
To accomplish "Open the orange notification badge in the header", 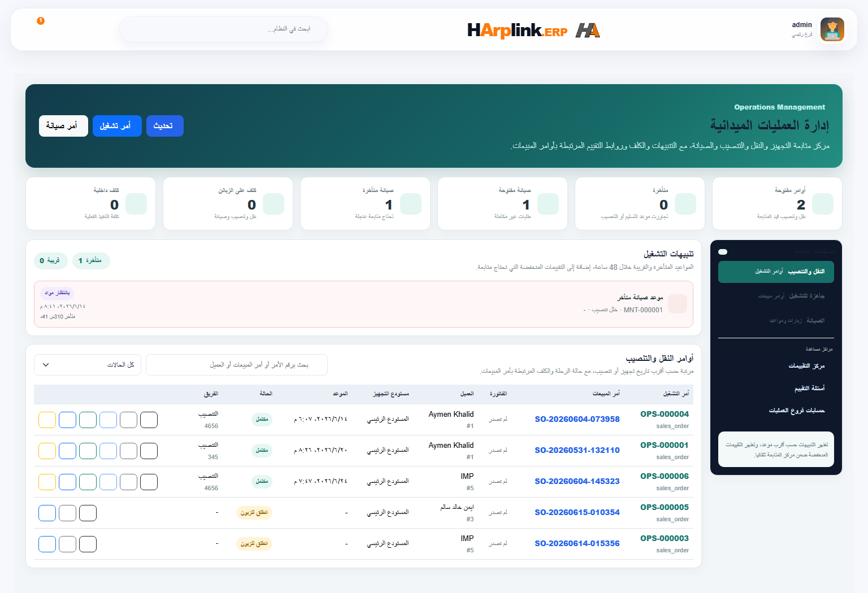I will (41, 21).
